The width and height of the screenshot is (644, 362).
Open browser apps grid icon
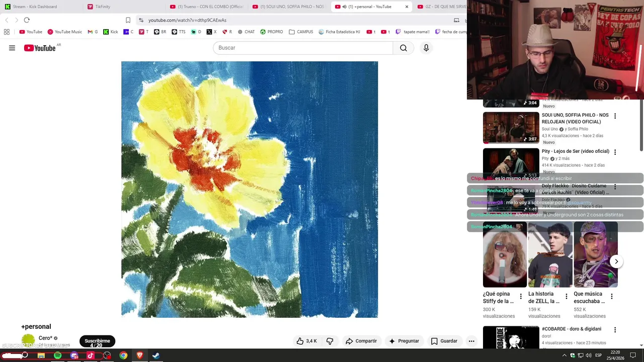click(7, 32)
